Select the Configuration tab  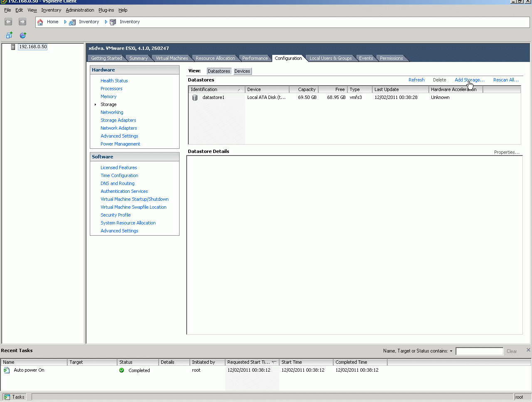[x=288, y=58]
